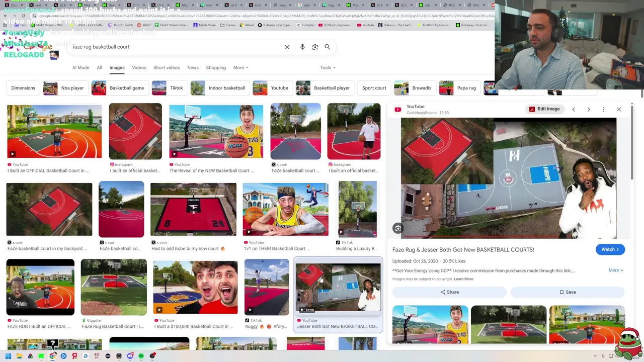Click the large preview image of the courts
Image resolution: width=644 pixels, height=362 pixels.
tap(508, 178)
